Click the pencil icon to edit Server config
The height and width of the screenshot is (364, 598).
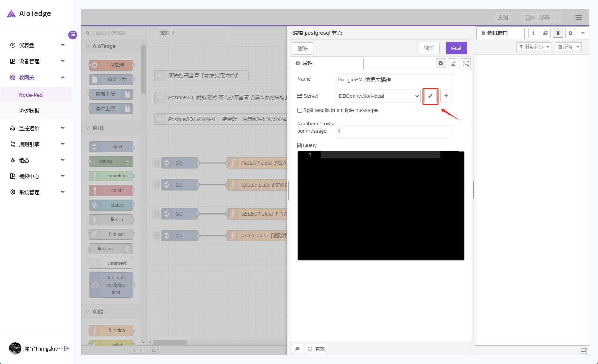click(x=430, y=96)
